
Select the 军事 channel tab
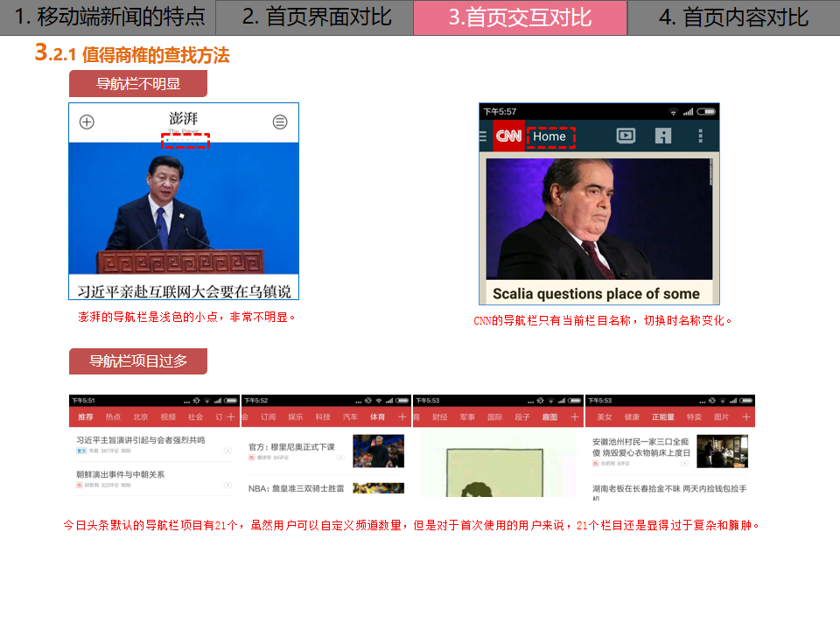pyautogui.click(x=467, y=416)
